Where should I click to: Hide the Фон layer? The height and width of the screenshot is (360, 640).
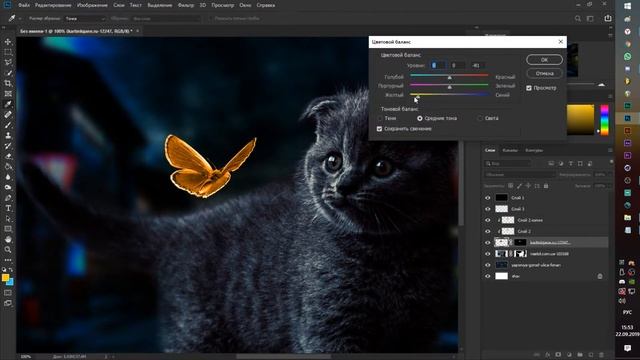click(x=487, y=276)
